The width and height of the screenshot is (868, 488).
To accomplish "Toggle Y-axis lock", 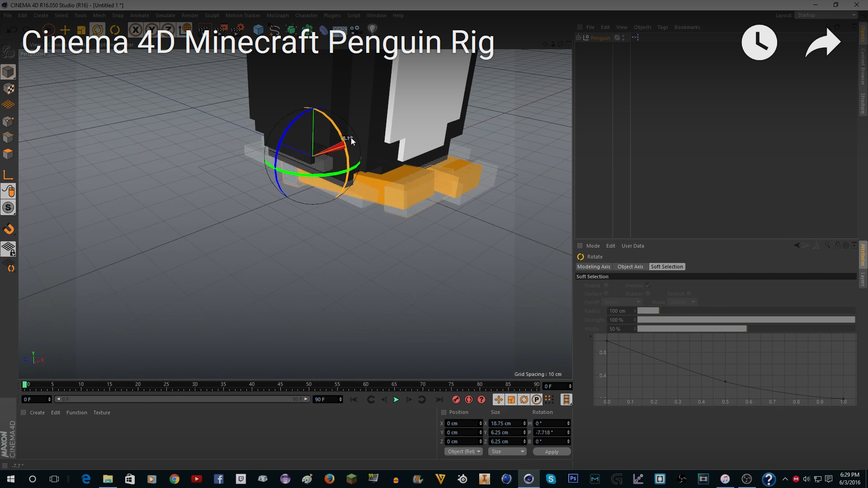I will click(x=151, y=30).
